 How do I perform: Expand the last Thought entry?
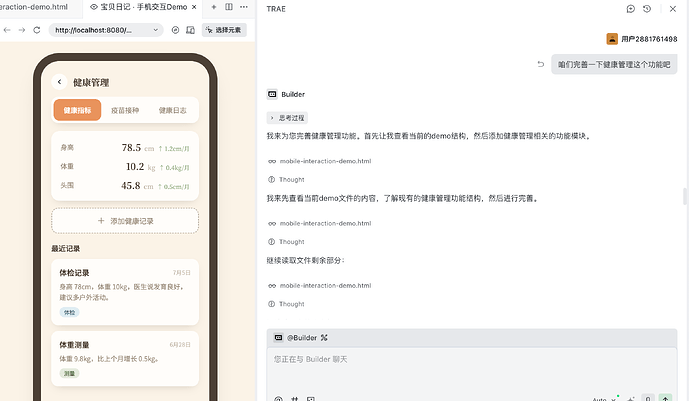click(x=286, y=304)
